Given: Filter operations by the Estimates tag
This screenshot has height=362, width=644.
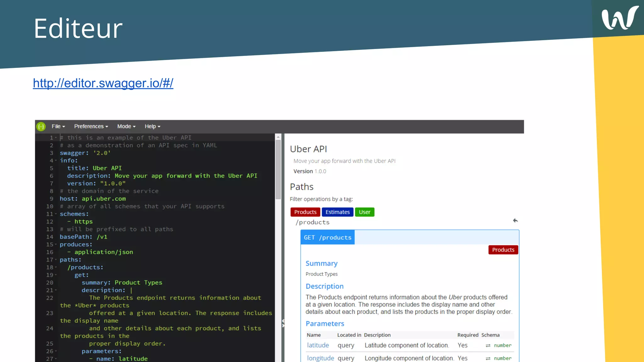Looking at the screenshot, I should coord(337,212).
